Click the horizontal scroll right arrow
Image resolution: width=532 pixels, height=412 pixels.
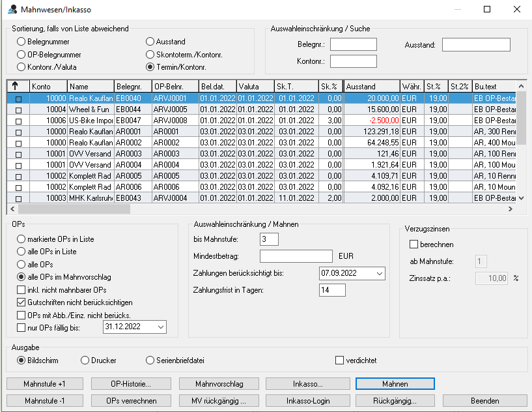[x=511, y=209]
